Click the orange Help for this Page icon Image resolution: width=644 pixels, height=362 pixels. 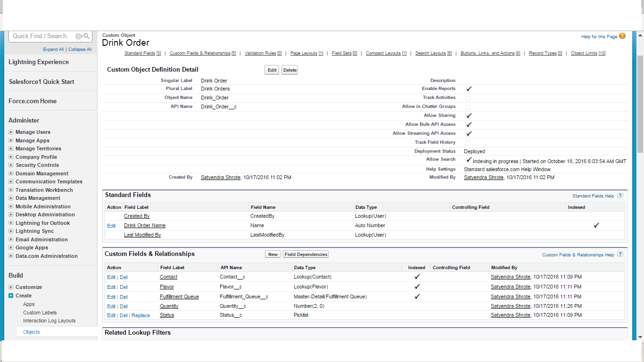622,36
